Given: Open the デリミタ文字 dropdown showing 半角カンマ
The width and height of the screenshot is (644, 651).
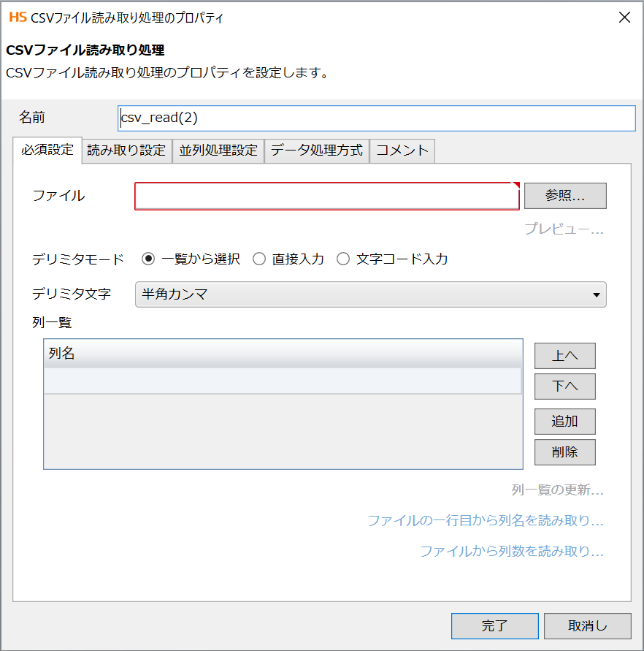Looking at the screenshot, I should tap(370, 294).
